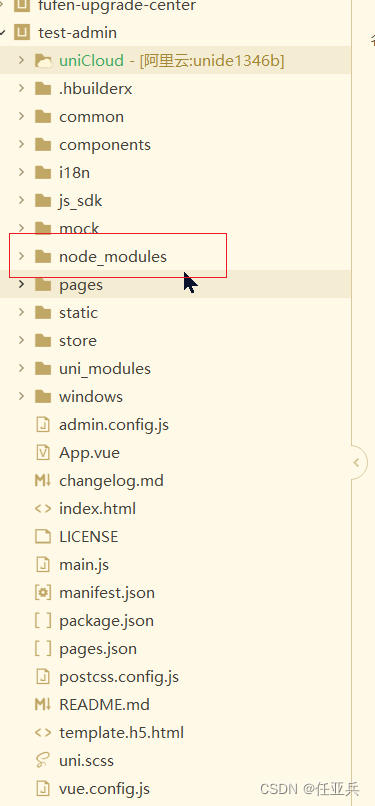Expand the pages folder arrow
This screenshot has width=375, height=806.
coord(21,284)
